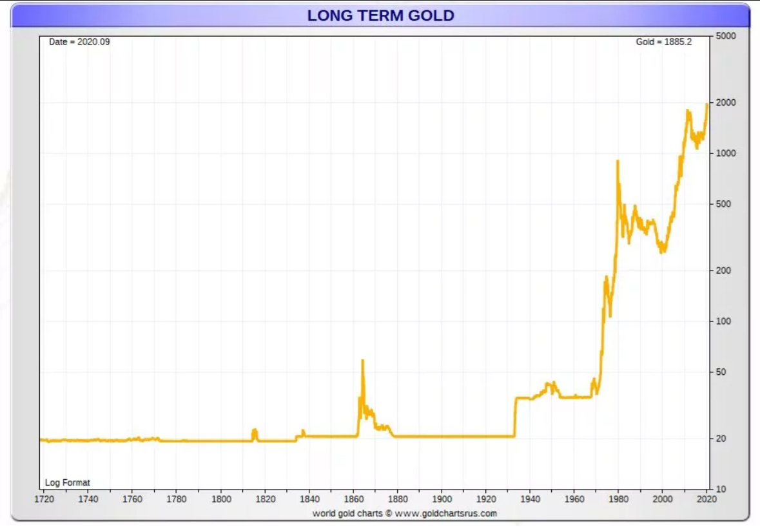The height and width of the screenshot is (532, 760).
Task: Click the LONG TERM GOLD chart title
Action: (x=380, y=15)
